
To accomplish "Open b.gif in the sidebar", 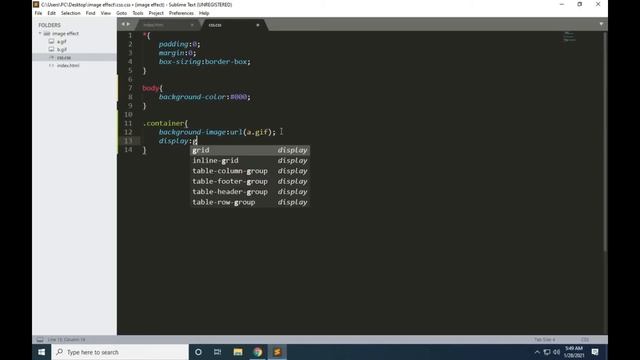I will click(x=62, y=49).
